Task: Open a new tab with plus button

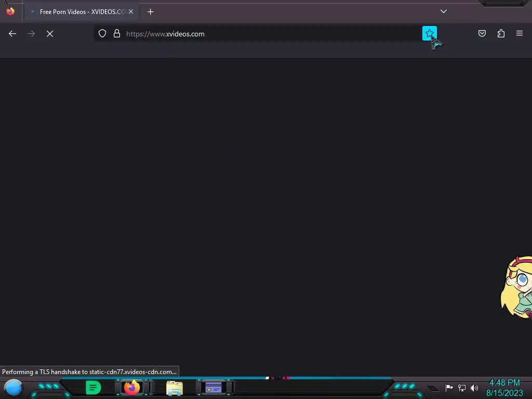Action: pyautogui.click(x=150, y=12)
